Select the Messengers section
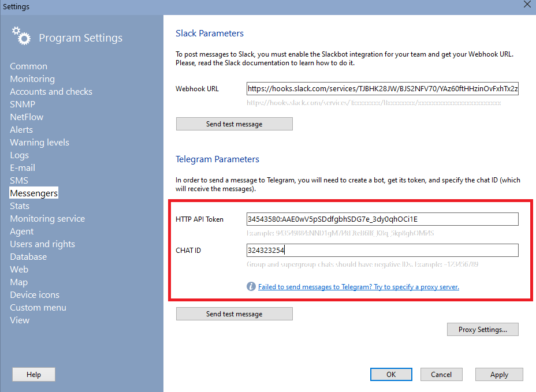This screenshot has height=392, width=536. click(34, 193)
